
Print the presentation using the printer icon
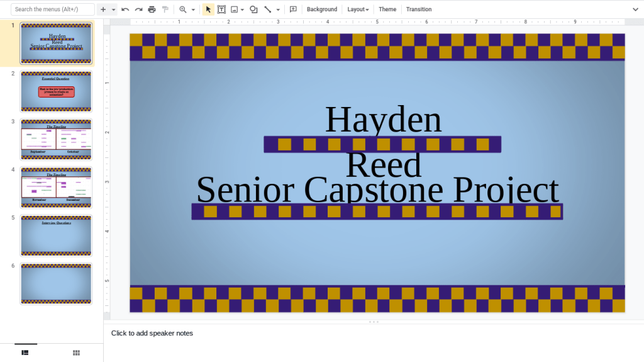pos(152,9)
